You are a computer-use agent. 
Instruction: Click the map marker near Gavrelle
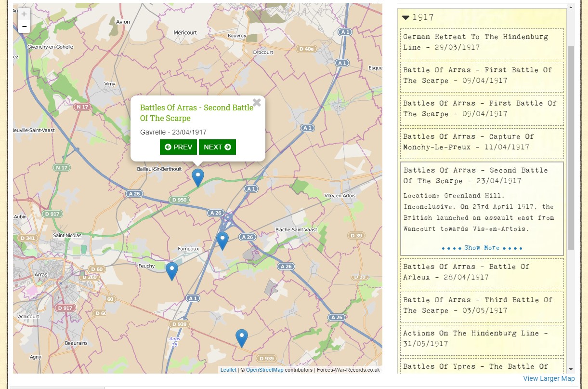198,177
